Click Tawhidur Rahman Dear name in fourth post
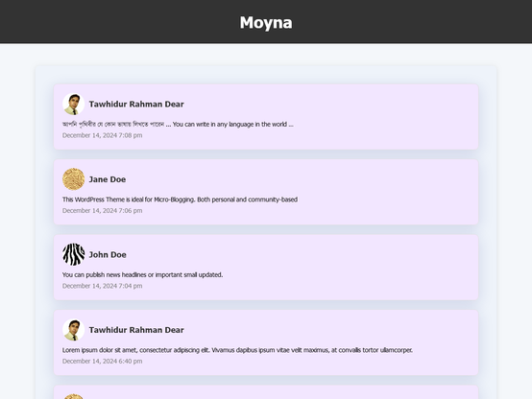The image size is (532, 399). coord(136,330)
